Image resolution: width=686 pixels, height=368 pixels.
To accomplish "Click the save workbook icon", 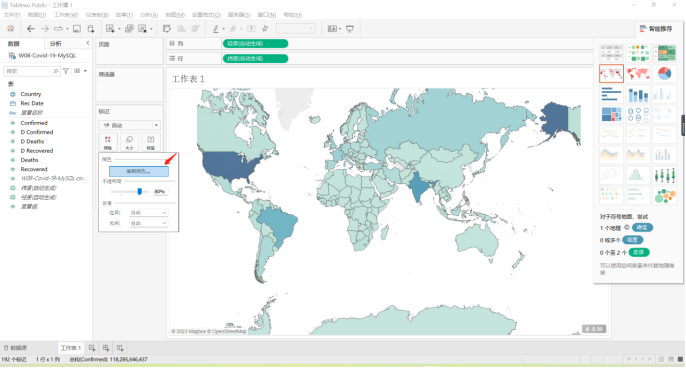I will [77, 29].
